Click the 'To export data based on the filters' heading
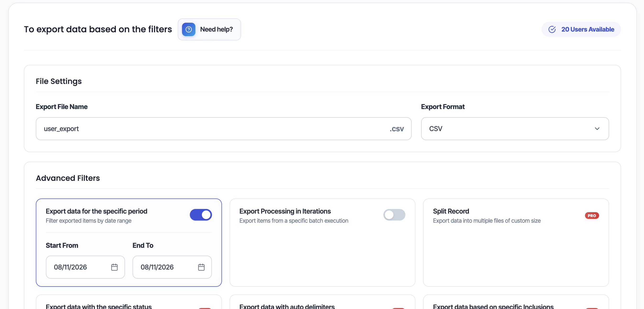Viewport: 644px width, 309px height. click(98, 29)
